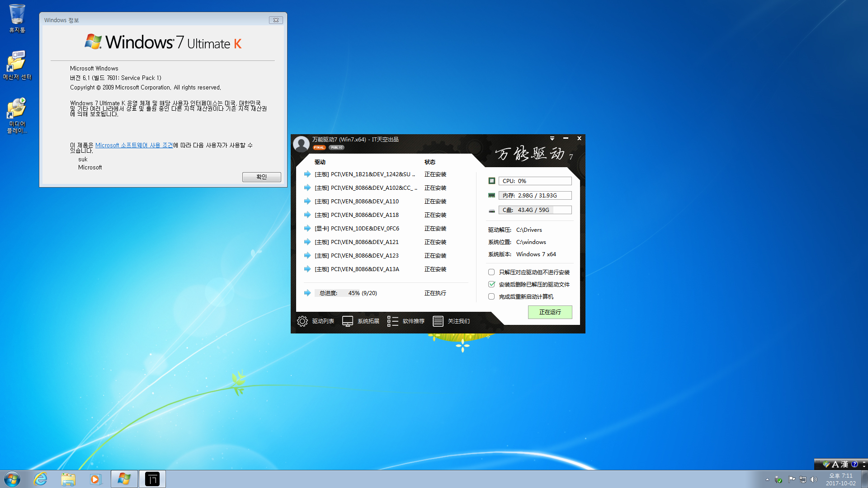
Task: Open Action Center flag tray icon
Action: pyautogui.click(x=792, y=479)
